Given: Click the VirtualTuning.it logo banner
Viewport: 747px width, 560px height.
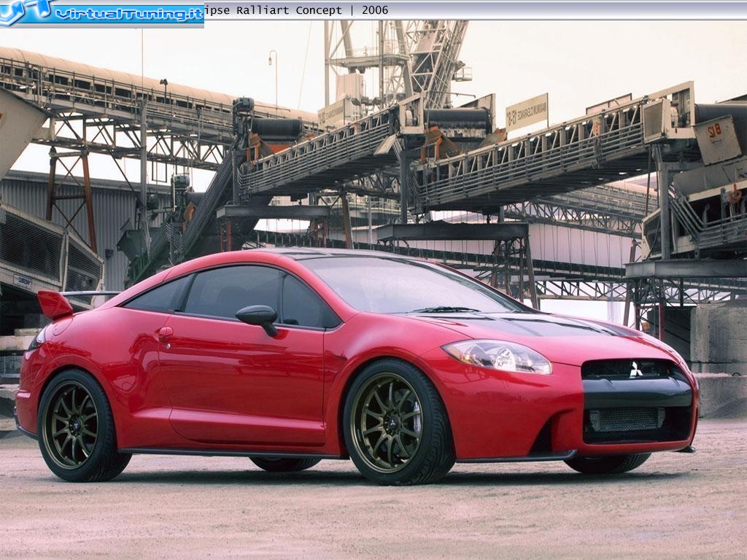Looking at the screenshot, I should 102,13.
